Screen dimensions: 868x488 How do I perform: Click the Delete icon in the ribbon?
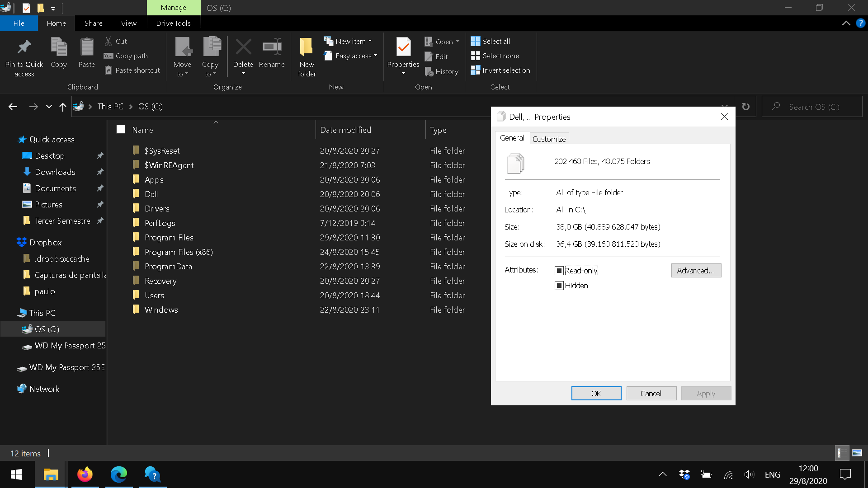(243, 47)
